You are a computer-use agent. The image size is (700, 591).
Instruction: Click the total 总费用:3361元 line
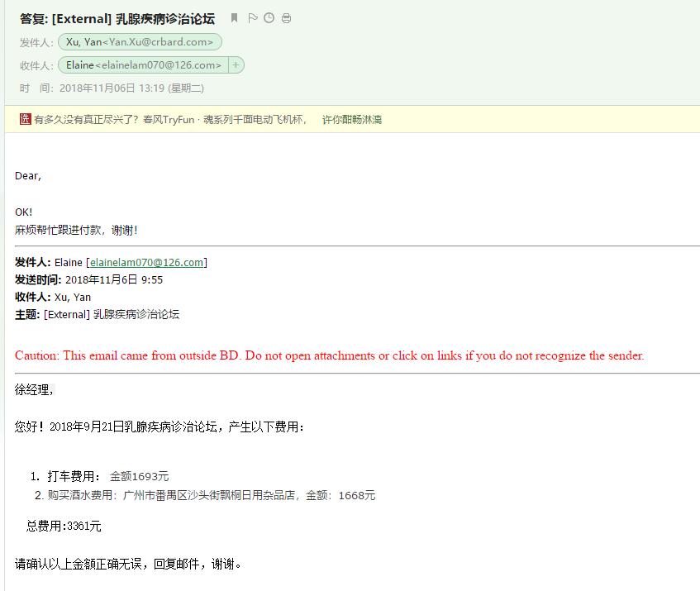pos(64,526)
